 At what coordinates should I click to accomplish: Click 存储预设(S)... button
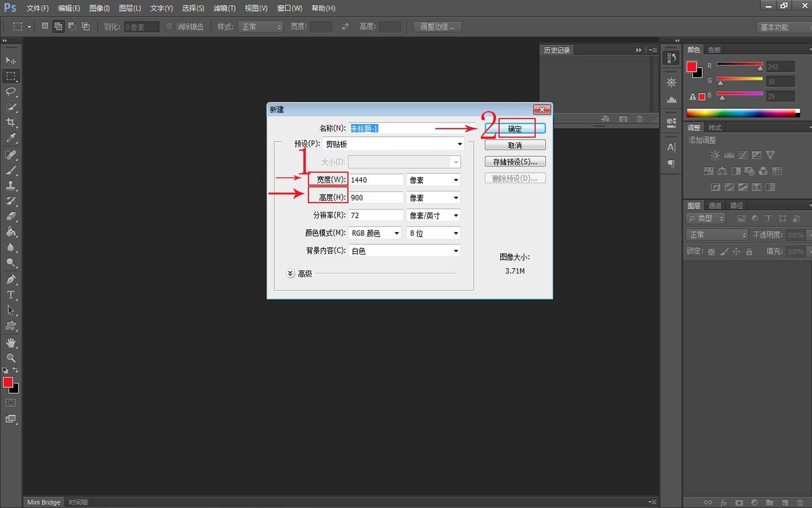515,161
